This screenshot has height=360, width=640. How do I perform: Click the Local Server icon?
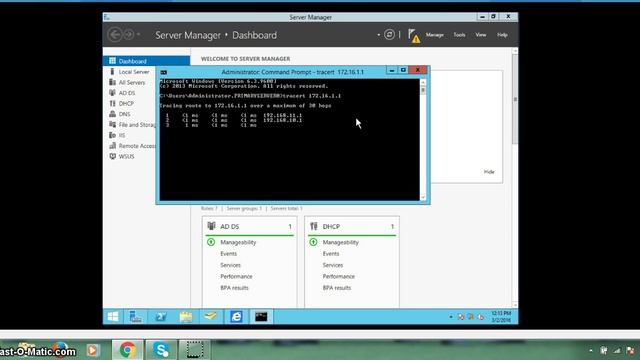(112, 72)
